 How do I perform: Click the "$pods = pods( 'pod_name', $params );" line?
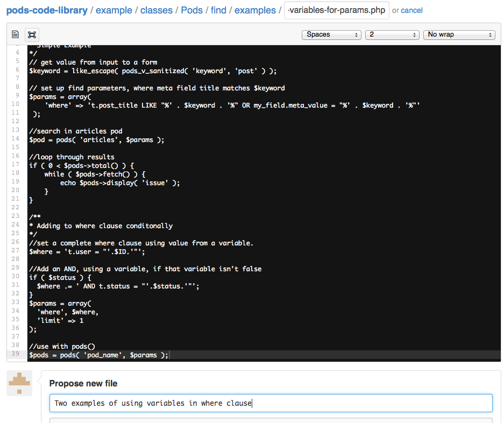98,355
